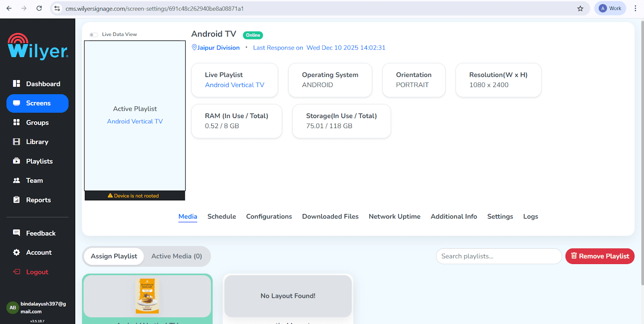Click the Feedback chat icon

coord(17,233)
